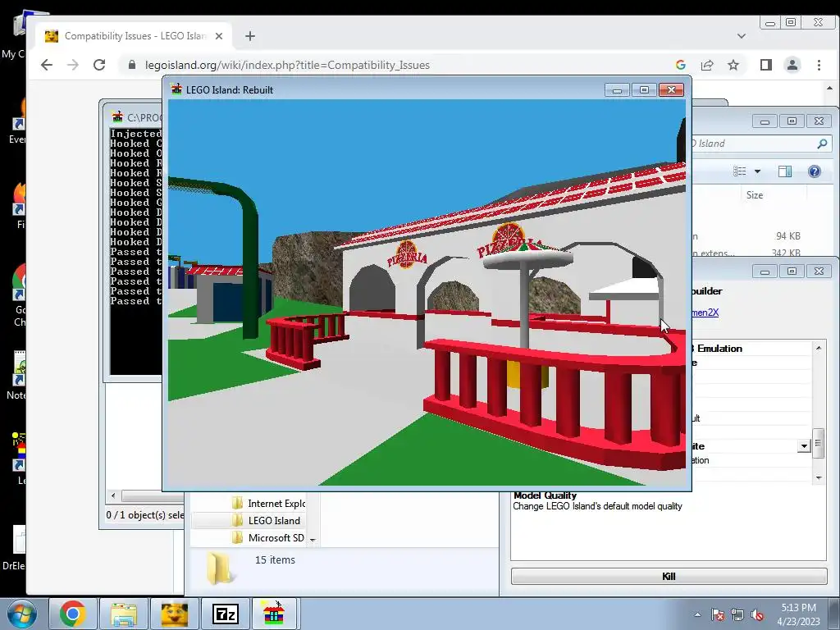This screenshot has width=840, height=630.
Task: Open a new Chrome tab
Action: (250, 36)
